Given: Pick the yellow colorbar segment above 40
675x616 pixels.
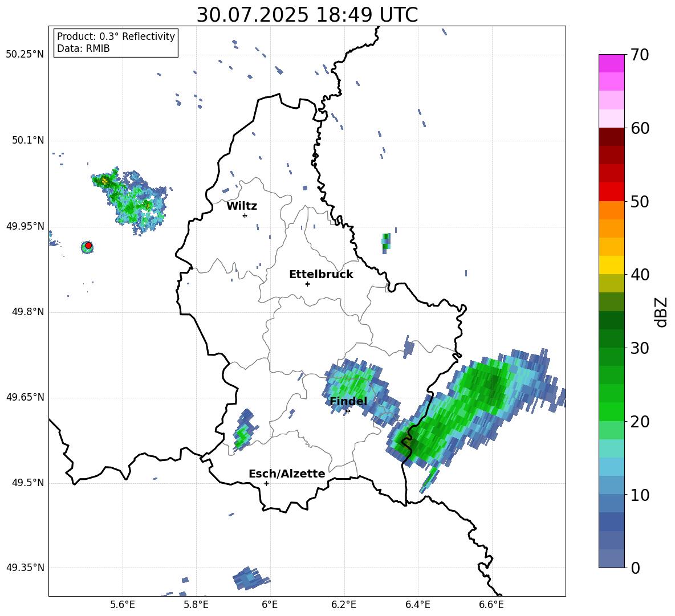Looking at the screenshot, I should coord(612,265).
